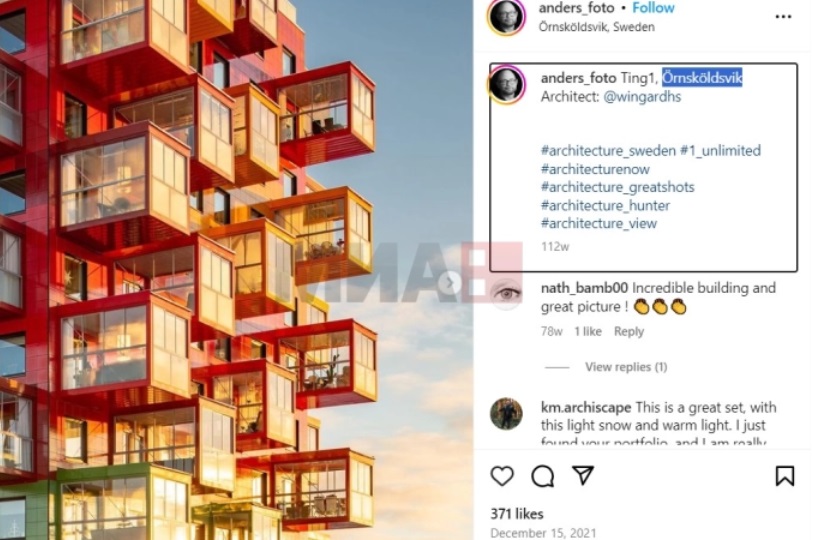This screenshot has width=813, height=540.
Task: Open the three-dot more options menu
Action: [783, 17]
